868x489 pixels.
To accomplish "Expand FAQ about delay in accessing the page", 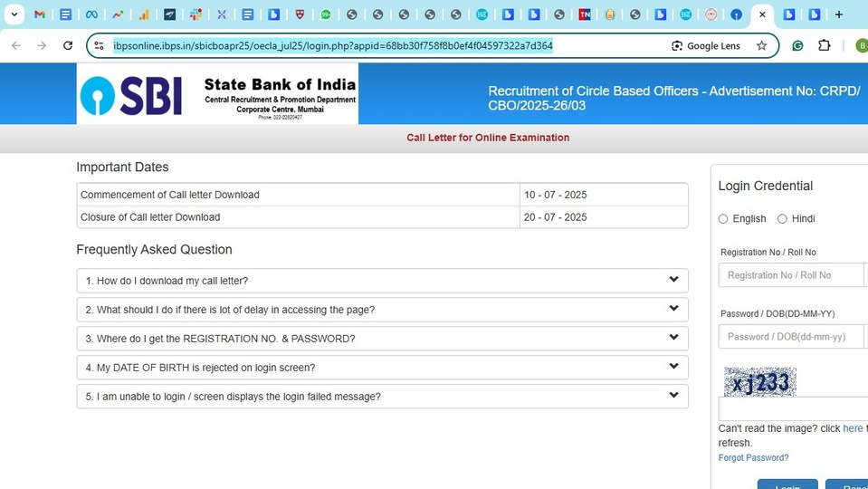I will [x=383, y=310].
